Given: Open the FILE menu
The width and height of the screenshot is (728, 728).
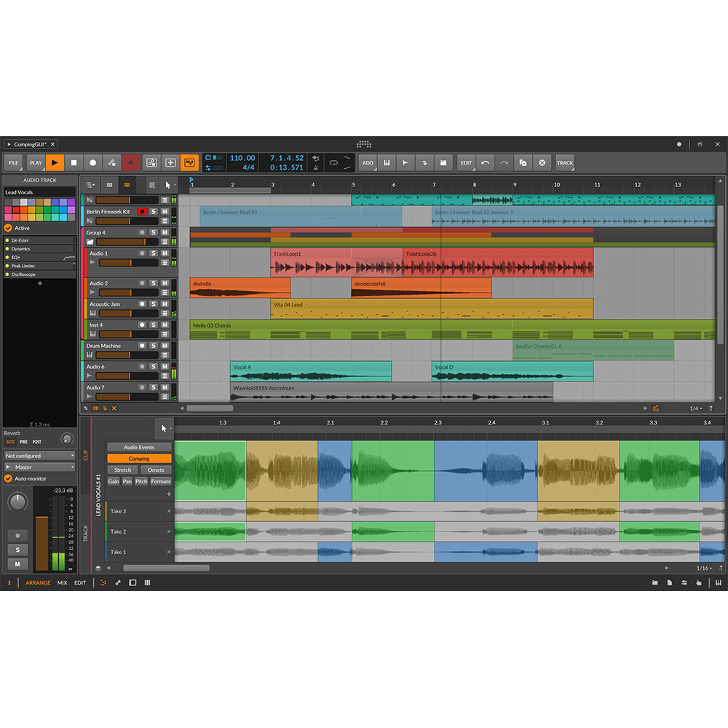Looking at the screenshot, I should pos(13,163).
